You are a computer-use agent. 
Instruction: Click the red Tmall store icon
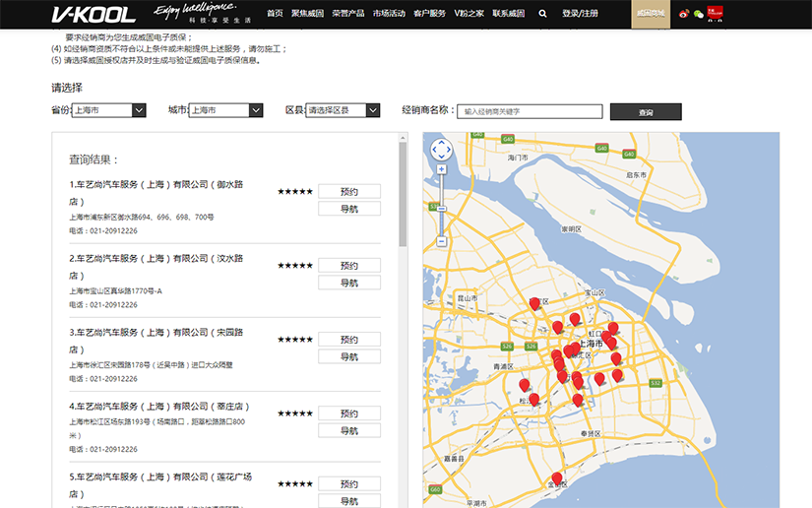(716, 14)
